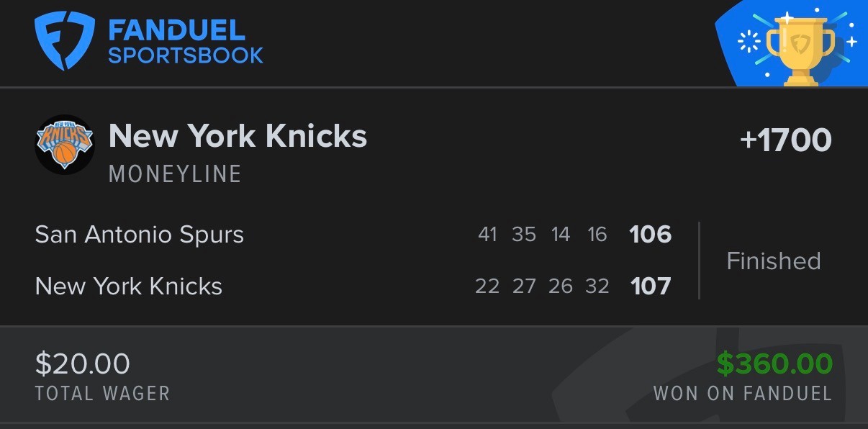This screenshot has width=868, height=429.
Task: Tap the +1700 odds value
Action: (786, 140)
